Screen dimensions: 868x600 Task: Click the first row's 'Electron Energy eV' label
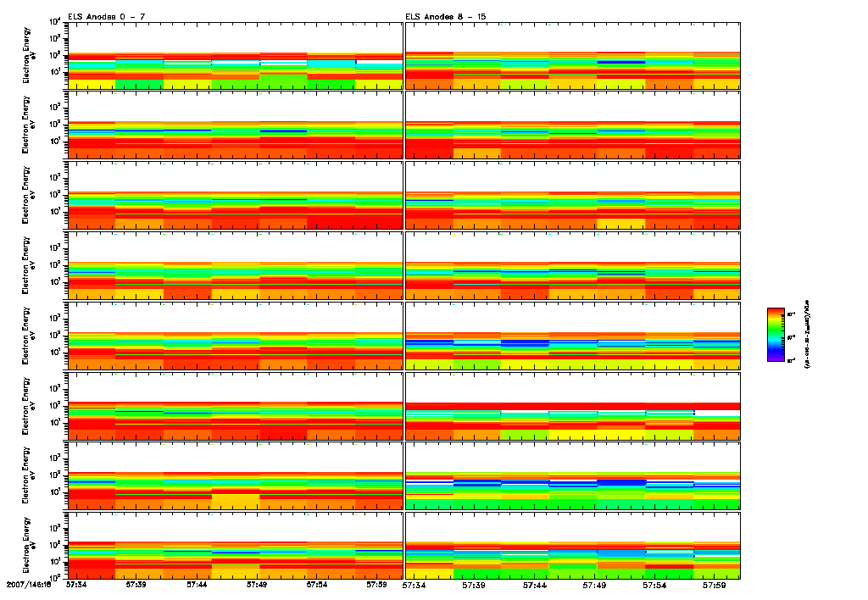tap(29, 55)
